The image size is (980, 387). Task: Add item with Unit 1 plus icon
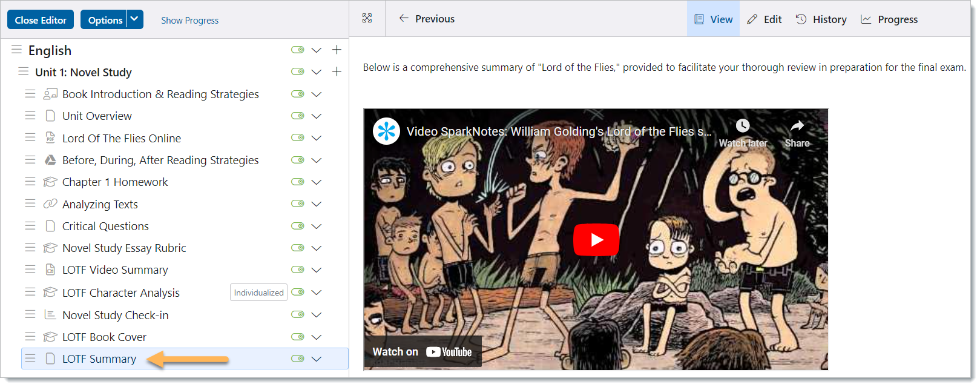pyautogui.click(x=337, y=71)
